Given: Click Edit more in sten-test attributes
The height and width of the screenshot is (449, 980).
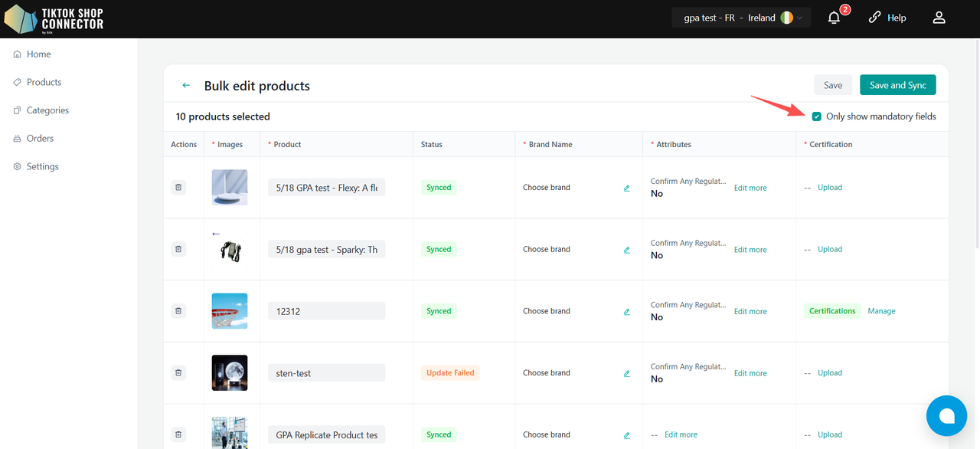Looking at the screenshot, I should 750,373.
